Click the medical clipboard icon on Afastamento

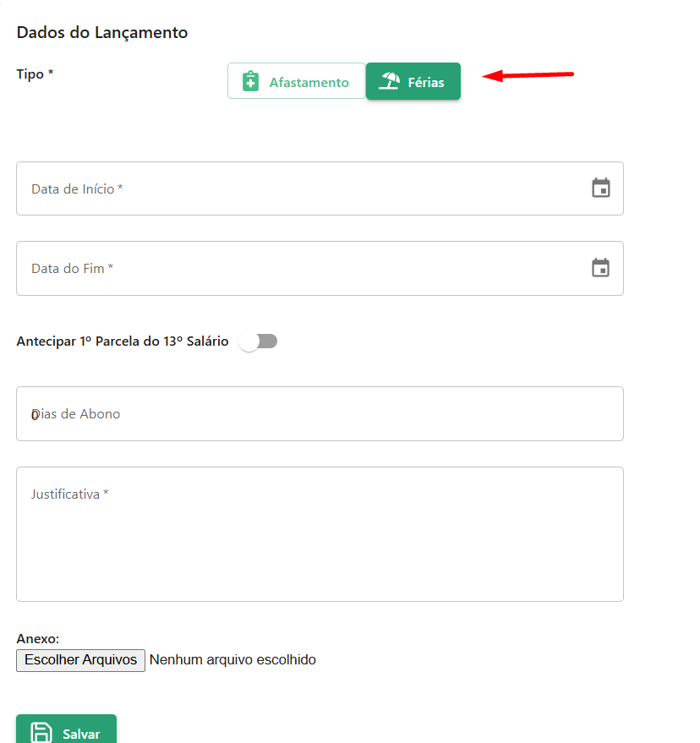250,81
